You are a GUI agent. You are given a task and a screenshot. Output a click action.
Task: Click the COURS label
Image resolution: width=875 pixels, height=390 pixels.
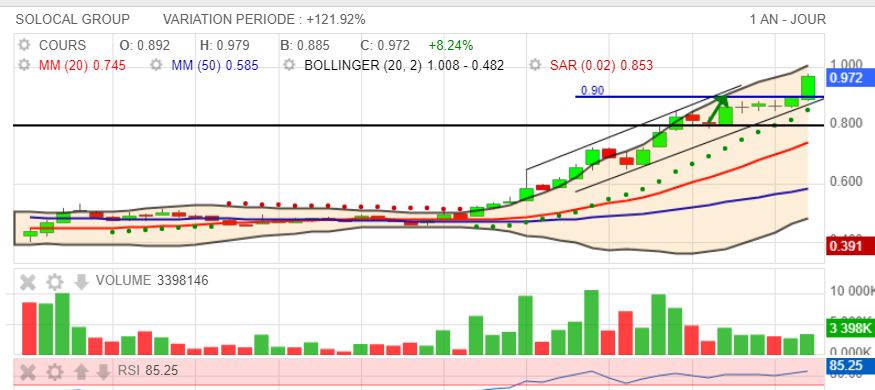(62, 45)
